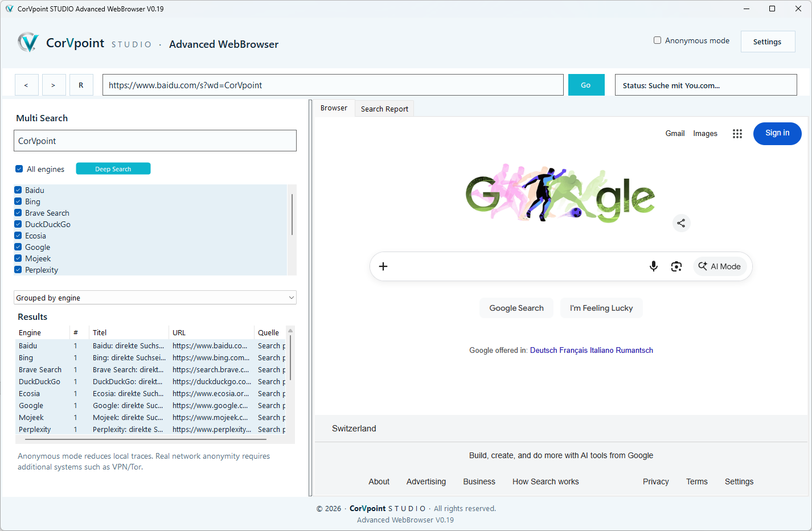Switch to the Browser tab
This screenshot has height=531, width=812.
334,108
